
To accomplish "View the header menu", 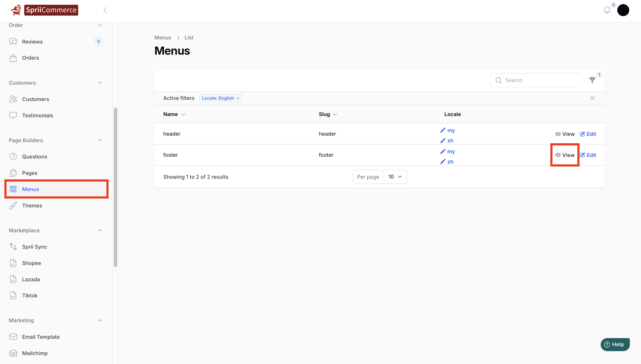I will pos(565,134).
